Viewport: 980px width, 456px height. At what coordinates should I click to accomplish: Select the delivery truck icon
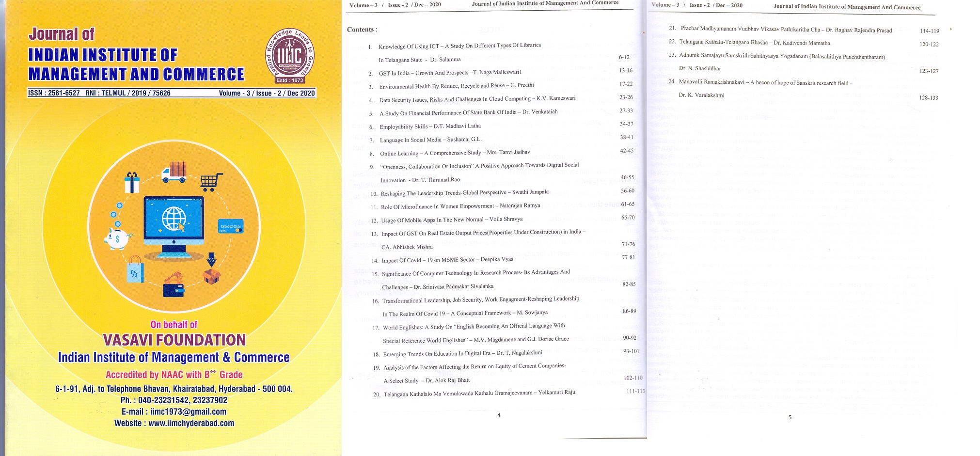(174, 172)
